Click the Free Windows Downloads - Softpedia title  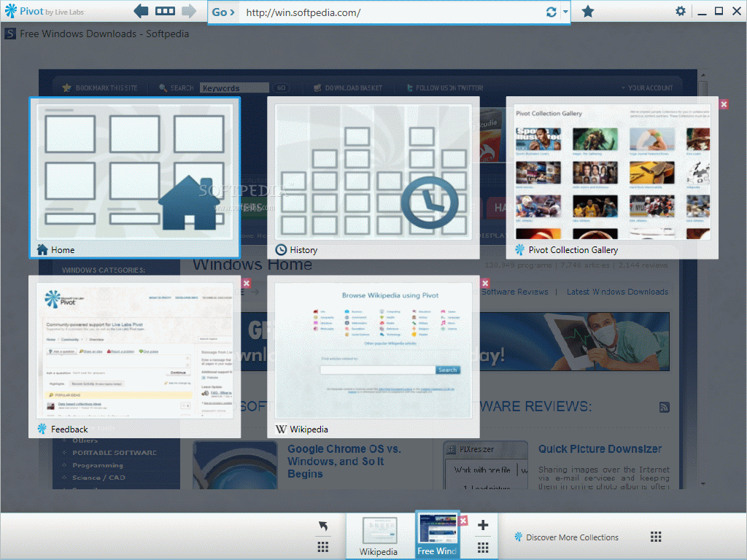[x=104, y=34]
